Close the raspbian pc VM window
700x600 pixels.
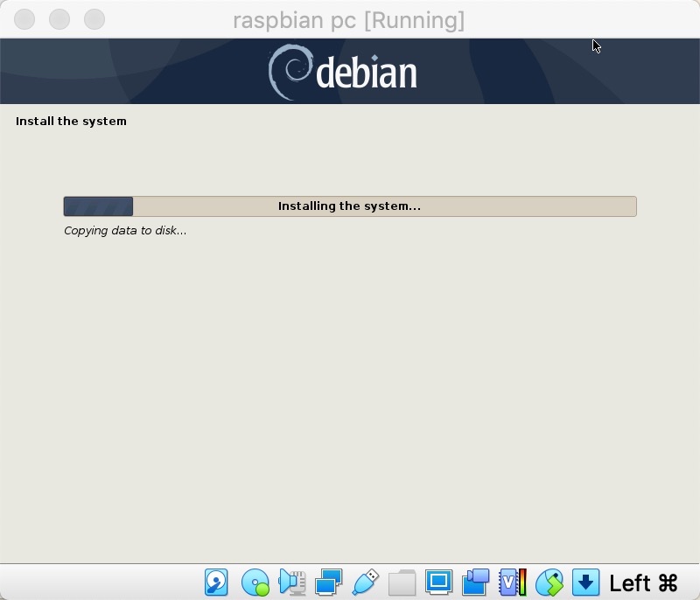[24, 19]
